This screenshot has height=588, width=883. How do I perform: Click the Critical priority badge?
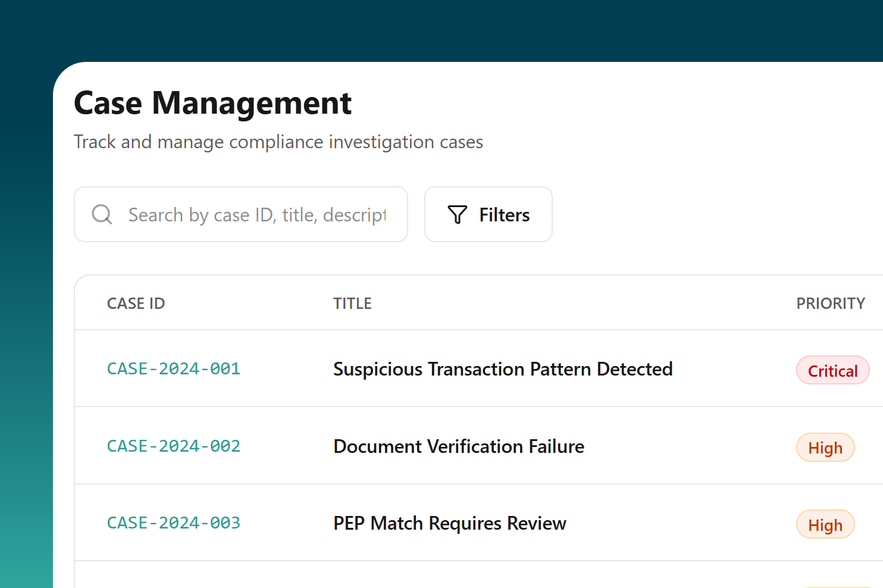coord(833,370)
